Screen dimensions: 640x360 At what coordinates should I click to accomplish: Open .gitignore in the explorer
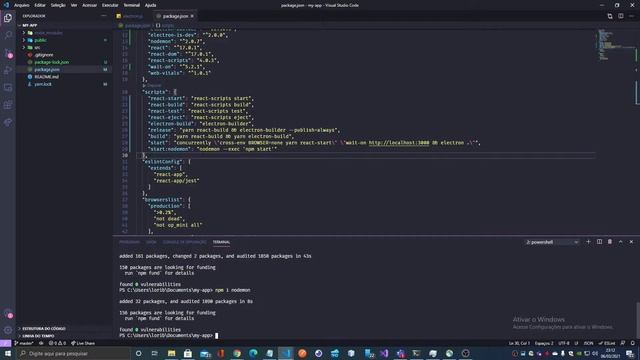click(x=44, y=55)
